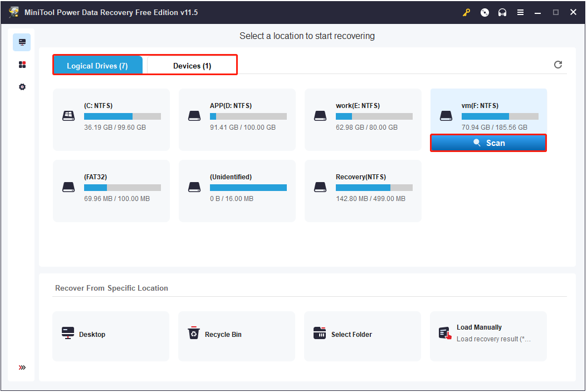Click the vm(F:) drive disk icon
Screen dimensions: 587x392
(446, 116)
